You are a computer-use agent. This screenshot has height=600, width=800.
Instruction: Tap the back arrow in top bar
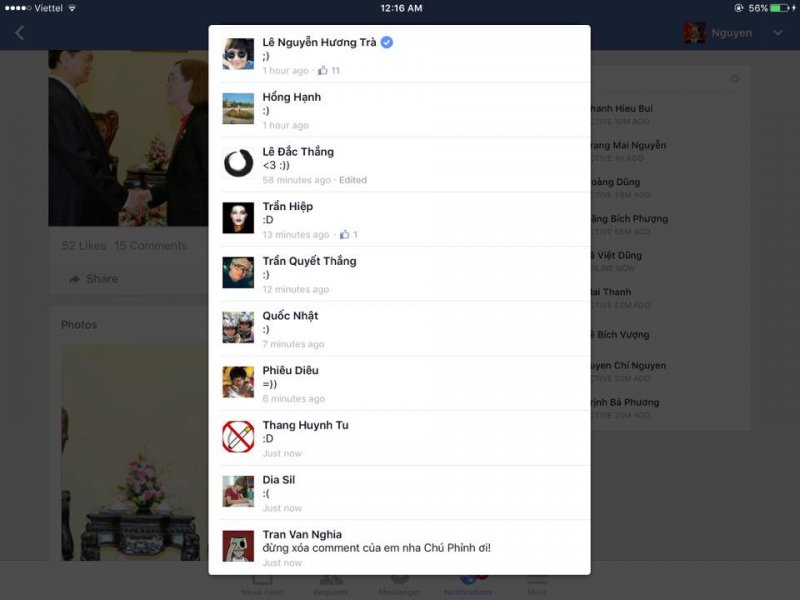19,33
